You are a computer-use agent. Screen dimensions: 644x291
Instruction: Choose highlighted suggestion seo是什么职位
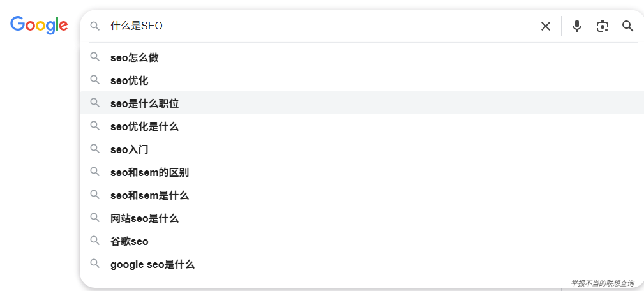tap(361, 103)
